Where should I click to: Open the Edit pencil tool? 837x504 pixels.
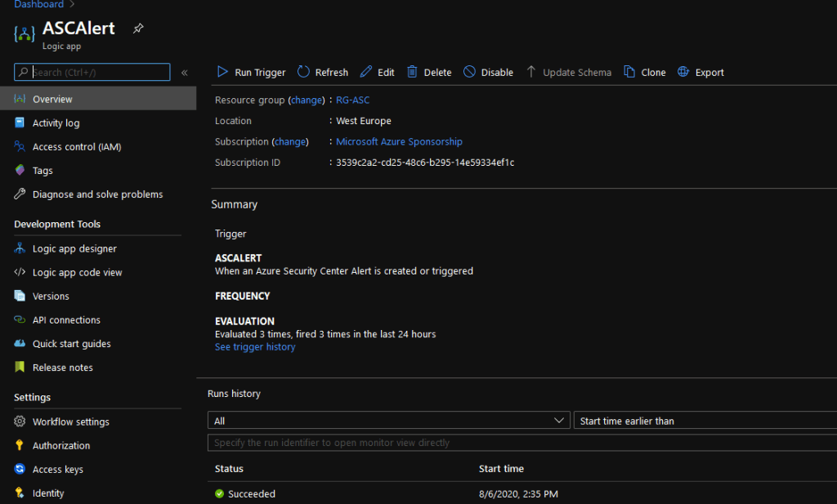coord(377,72)
